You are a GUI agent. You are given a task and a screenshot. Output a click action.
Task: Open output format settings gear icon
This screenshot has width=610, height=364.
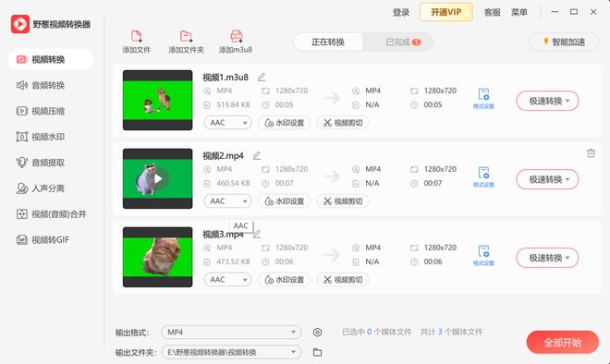pyautogui.click(x=317, y=332)
